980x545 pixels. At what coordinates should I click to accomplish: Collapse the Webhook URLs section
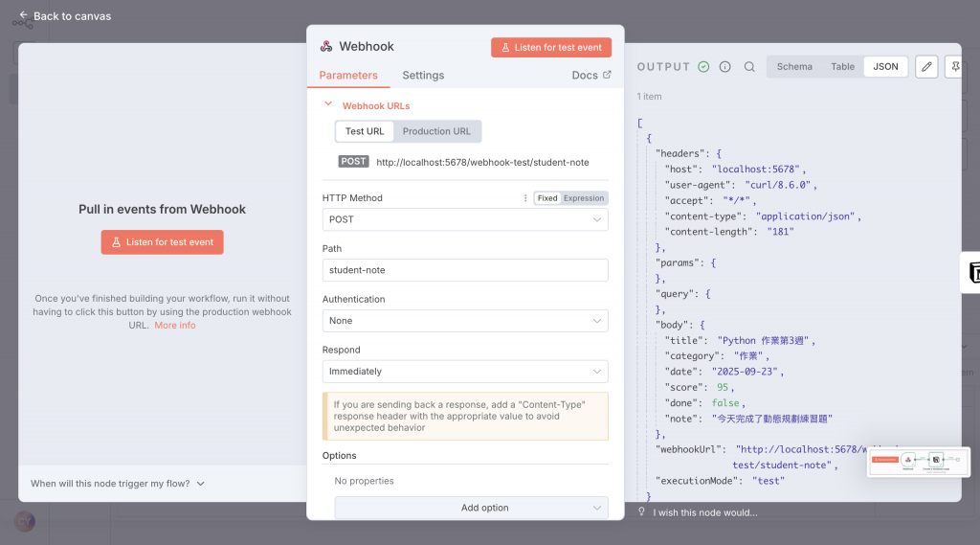[x=328, y=103]
